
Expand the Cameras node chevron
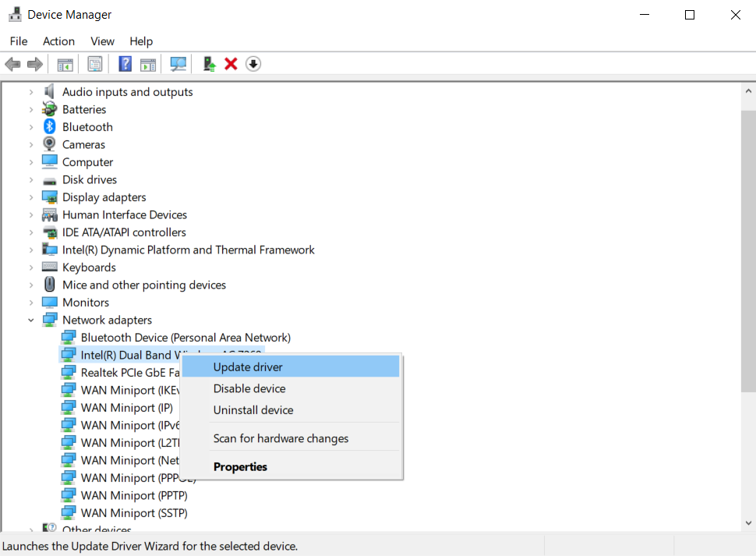[x=31, y=144]
